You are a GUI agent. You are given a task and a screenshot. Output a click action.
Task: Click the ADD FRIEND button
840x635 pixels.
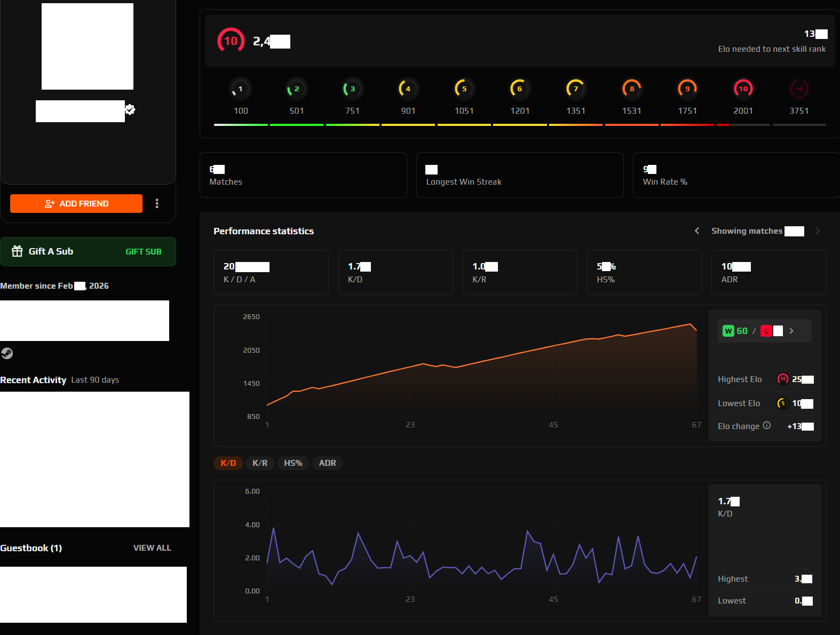pyautogui.click(x=76, y=203)
